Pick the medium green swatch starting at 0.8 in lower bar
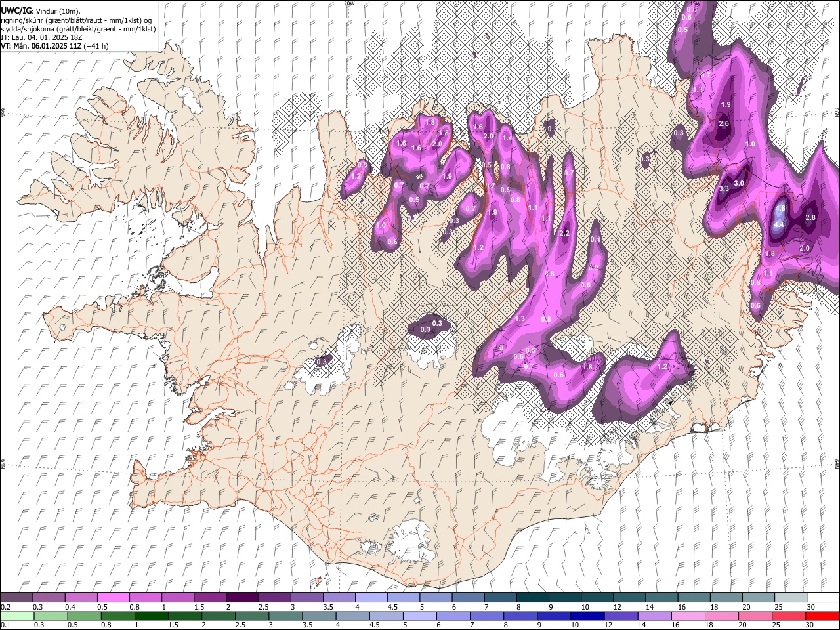 pos(117,616)
